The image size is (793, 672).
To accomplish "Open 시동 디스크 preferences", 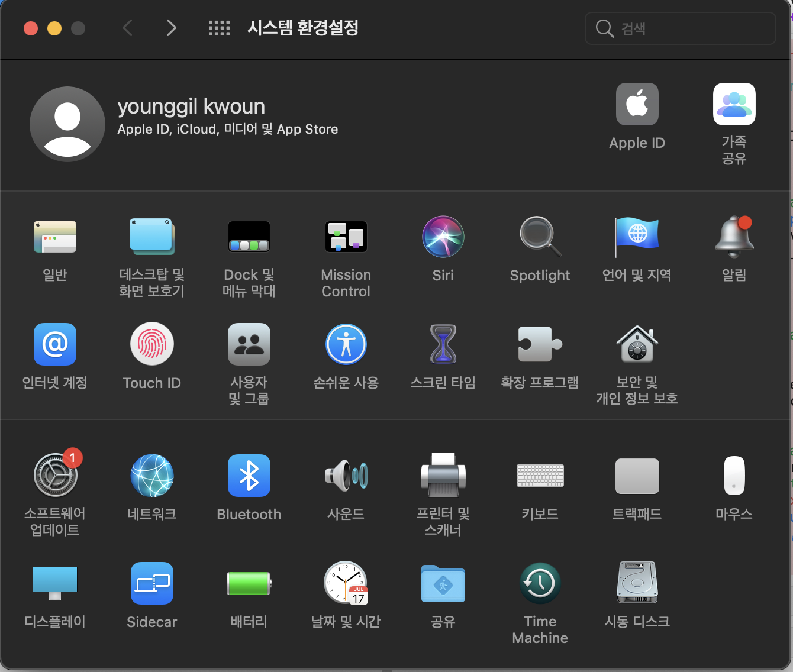I will (x=637, y=583).
